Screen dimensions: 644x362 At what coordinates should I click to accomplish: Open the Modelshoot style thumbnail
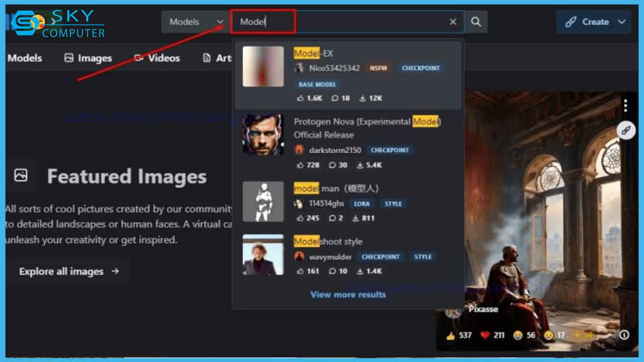click(x=263, y=254)
